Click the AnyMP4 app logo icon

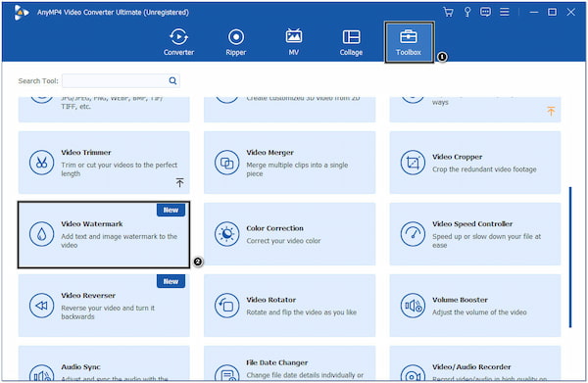coord(21,13)
